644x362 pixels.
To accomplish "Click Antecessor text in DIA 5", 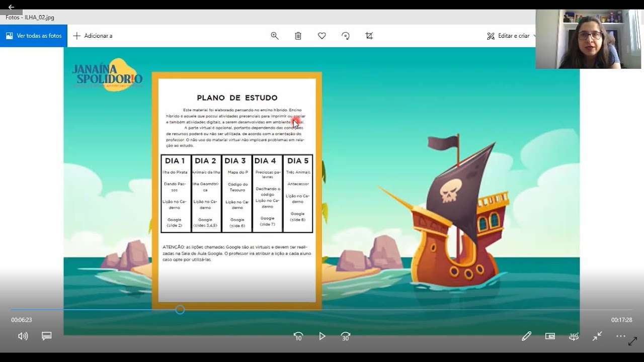I will coord(298,184).
